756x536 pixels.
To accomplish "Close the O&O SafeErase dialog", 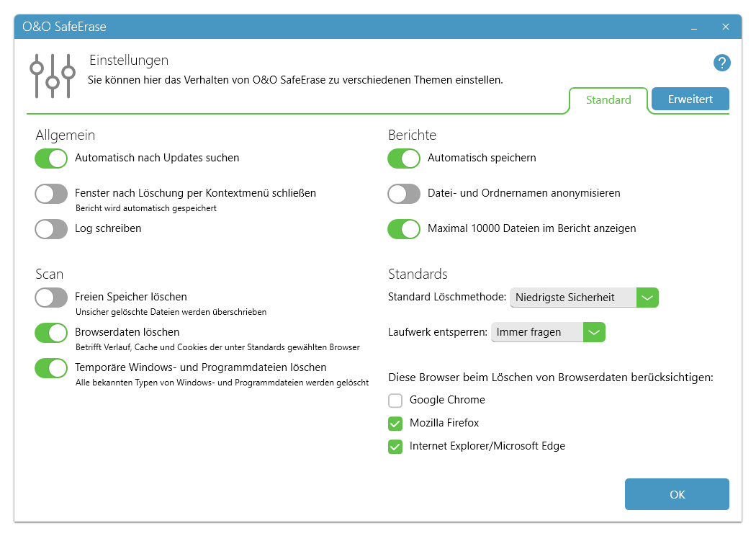I will click(726, 27).
